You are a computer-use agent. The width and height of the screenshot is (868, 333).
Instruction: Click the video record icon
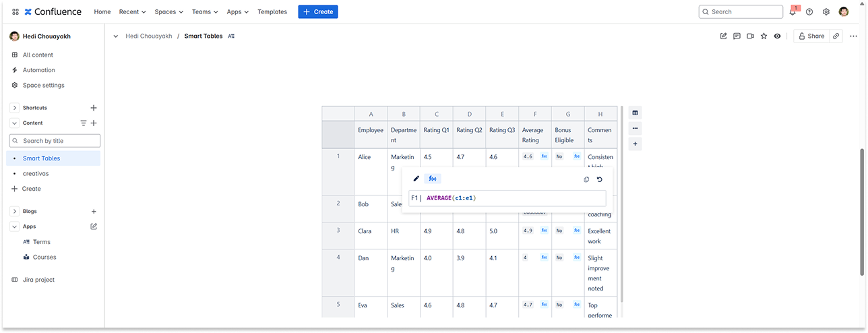pos(750,36)
